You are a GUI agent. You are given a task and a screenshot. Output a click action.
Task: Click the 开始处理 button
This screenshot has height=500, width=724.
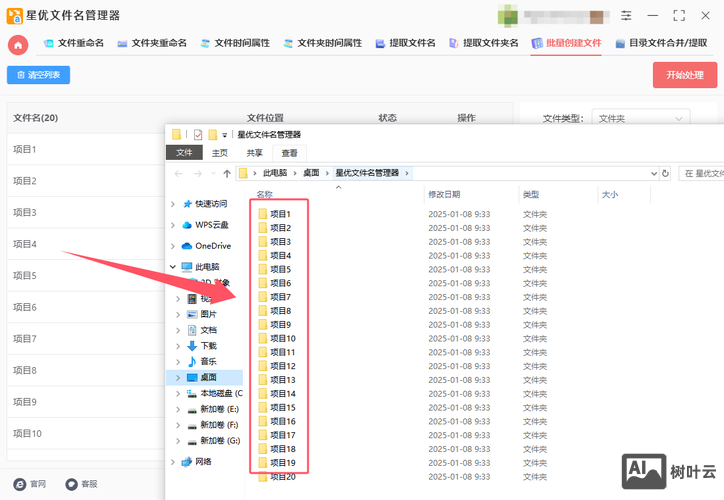tap(685, 75)
